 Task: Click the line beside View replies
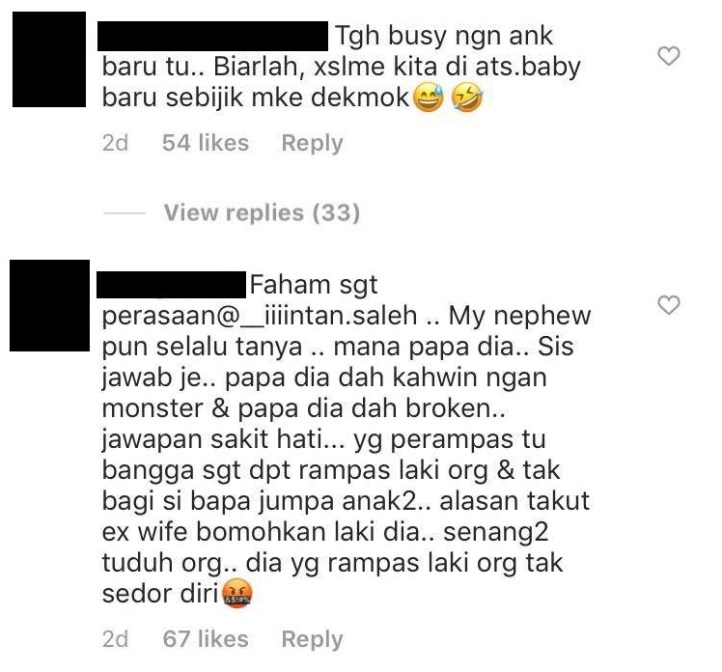[124, 213]
